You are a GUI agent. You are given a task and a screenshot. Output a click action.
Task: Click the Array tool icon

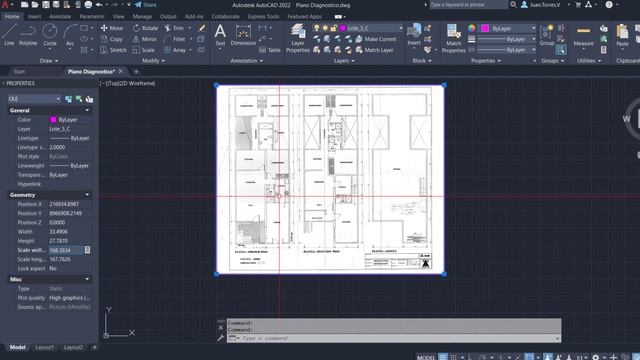[x=167, y=50]
